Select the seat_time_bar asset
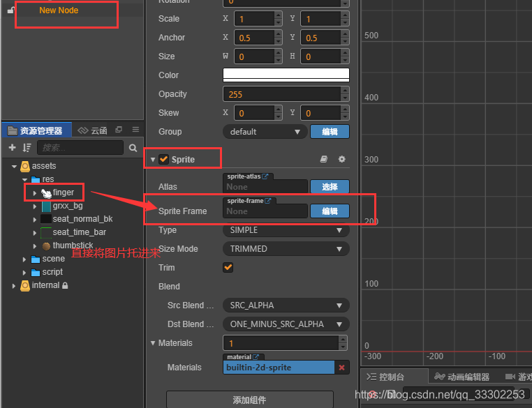This screenshot has height=408, width=532. [x=80, y=232]
